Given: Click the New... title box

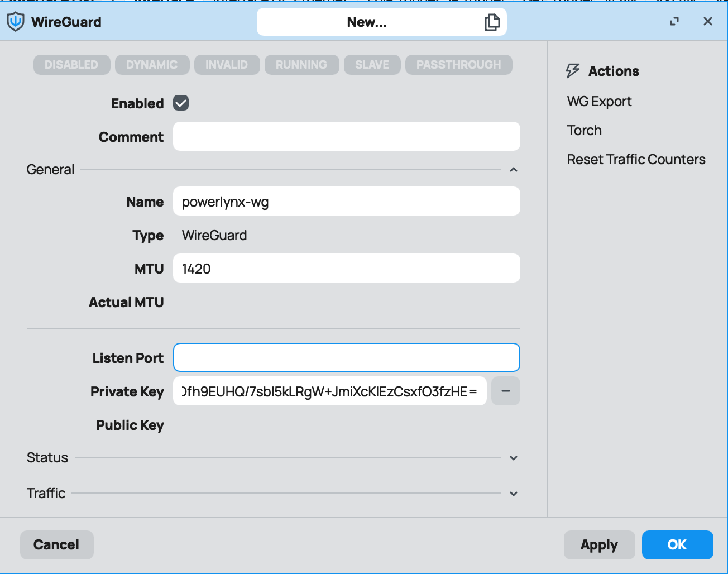Looking at the screenshot, I should [x=382, y=22].
